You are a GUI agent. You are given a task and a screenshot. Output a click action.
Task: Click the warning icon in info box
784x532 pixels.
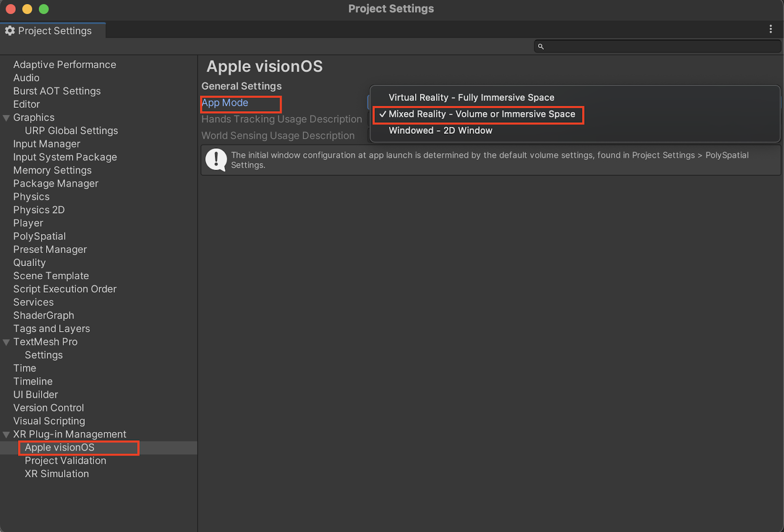(216, 160)
